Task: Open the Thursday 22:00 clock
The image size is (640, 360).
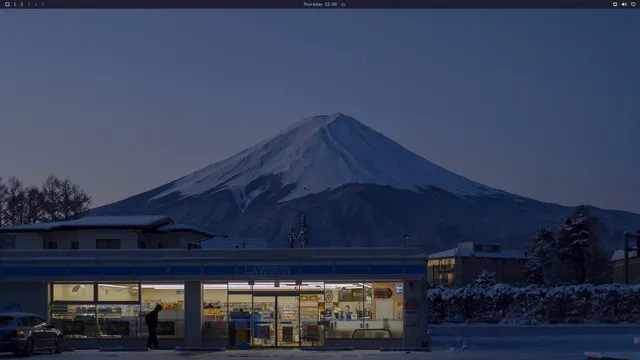Action: pos(320,4)
